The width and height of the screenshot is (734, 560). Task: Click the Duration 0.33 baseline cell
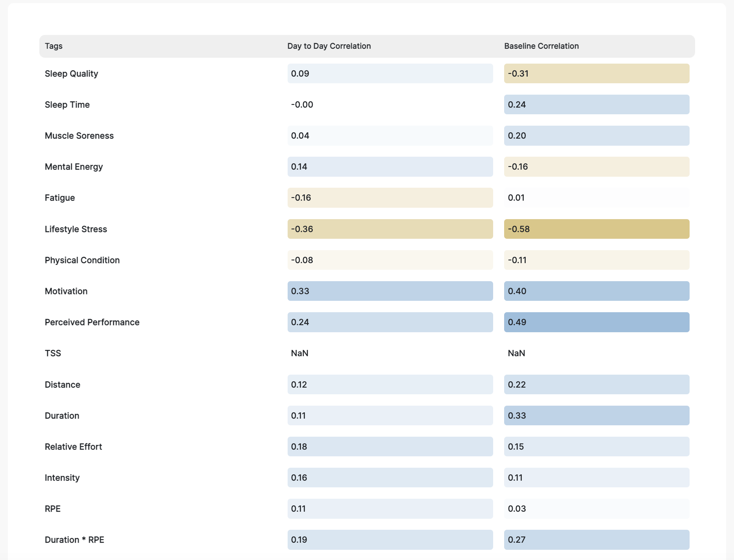[596, 415]
